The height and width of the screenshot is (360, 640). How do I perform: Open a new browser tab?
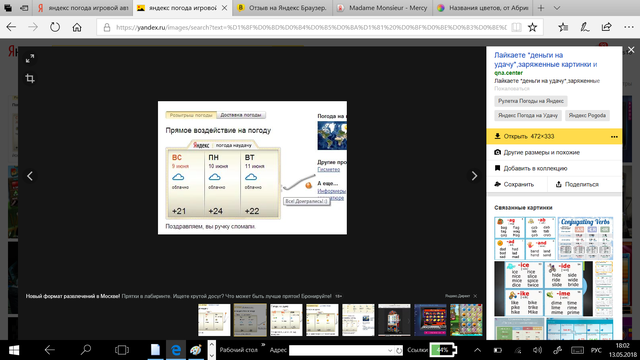coord(541,8)
